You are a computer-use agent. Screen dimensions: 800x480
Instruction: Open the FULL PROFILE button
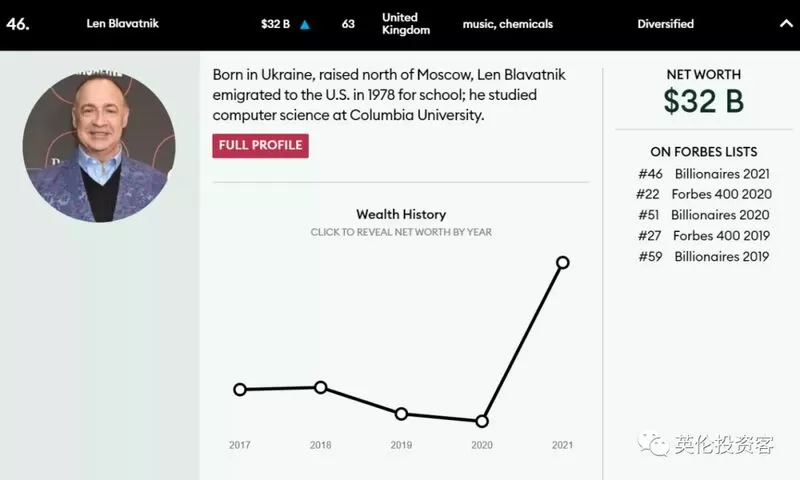(x=260, y=145)
